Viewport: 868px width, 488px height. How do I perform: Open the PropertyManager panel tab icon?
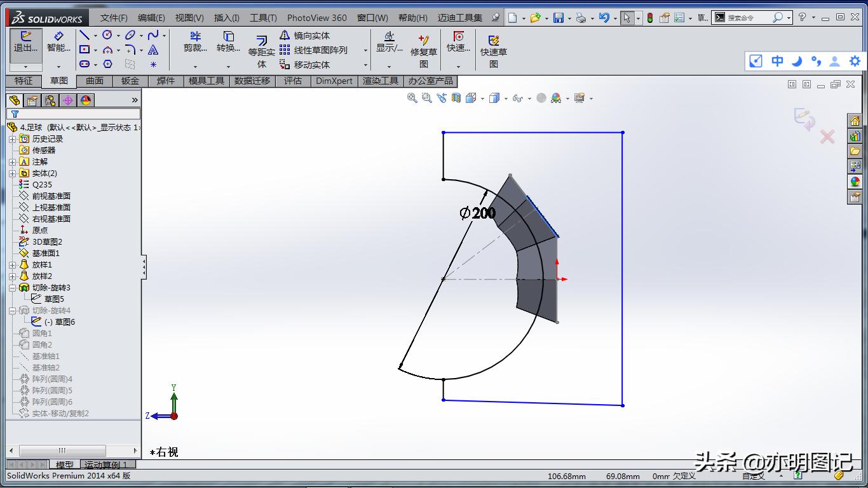pyautogui.click(x=32, y=100)
